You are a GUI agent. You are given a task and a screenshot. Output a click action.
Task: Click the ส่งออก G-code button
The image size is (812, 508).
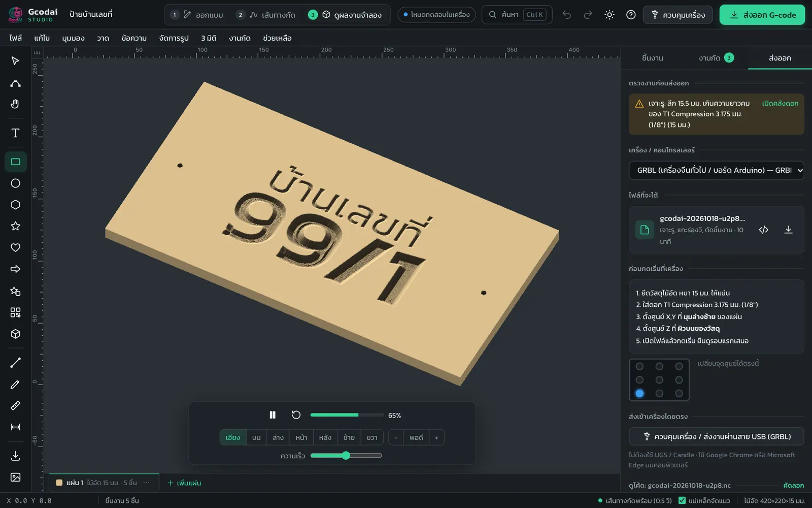tap(762, 15)
